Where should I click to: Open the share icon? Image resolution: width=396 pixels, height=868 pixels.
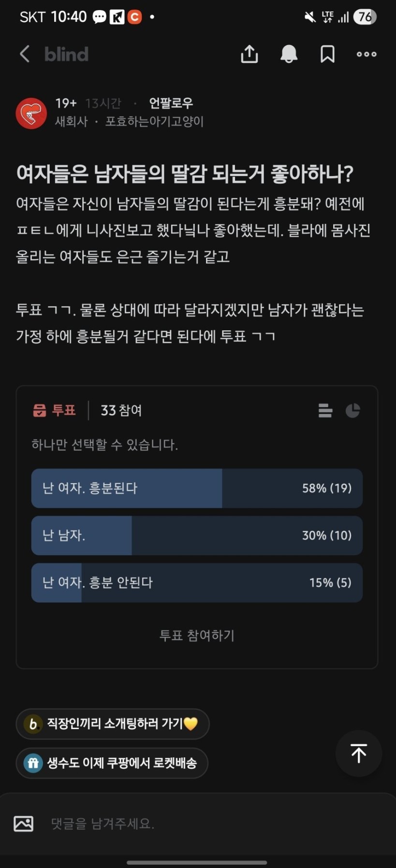(x=249, y=54)
